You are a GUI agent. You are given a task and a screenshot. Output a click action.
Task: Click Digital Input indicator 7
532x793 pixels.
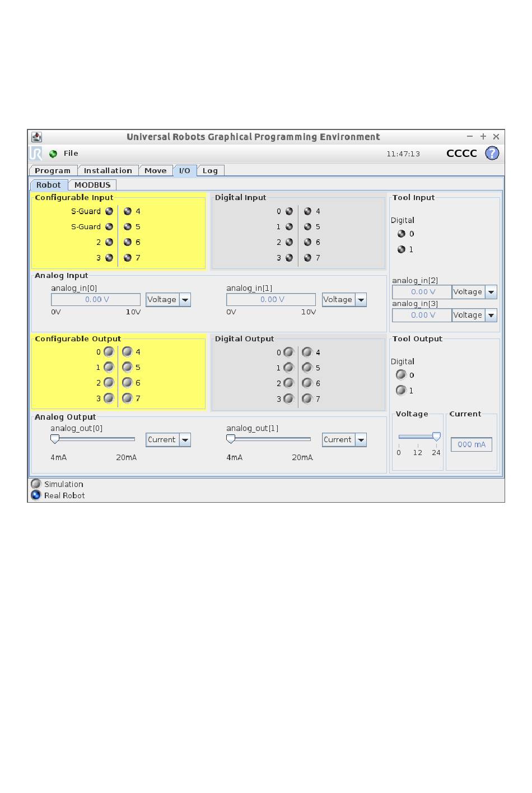tap(307, 258)
